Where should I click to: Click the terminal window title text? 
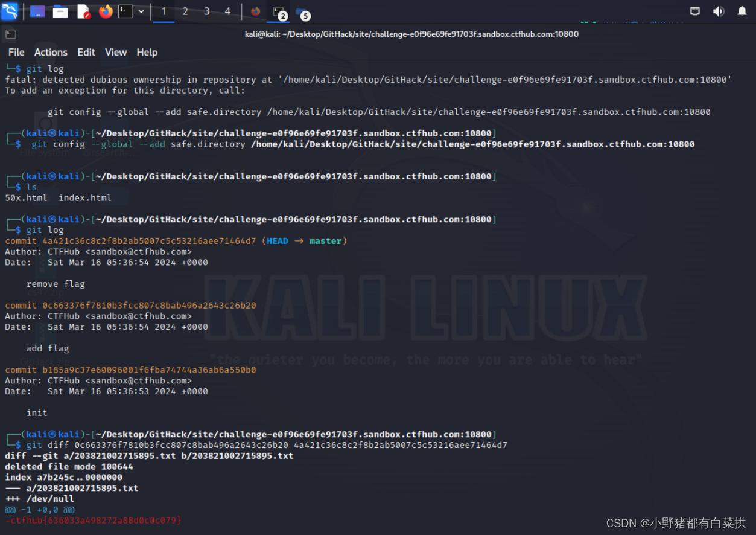(x=411, y=34)
